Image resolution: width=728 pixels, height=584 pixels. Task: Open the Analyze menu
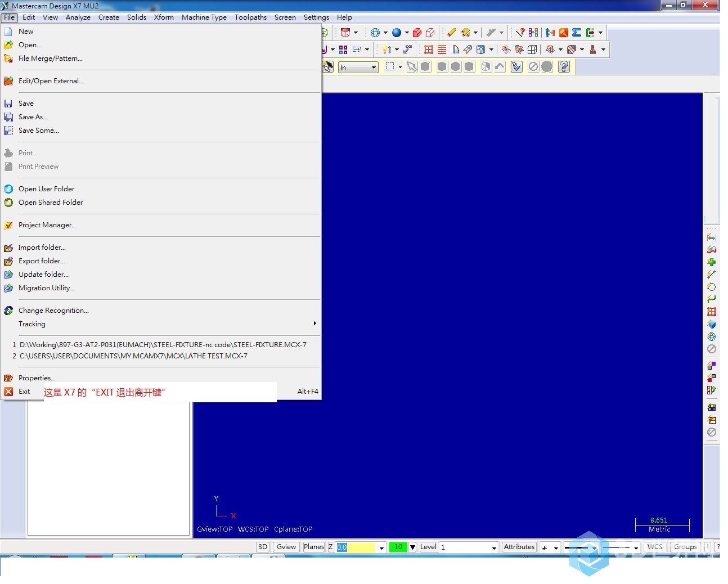(78, 17)
